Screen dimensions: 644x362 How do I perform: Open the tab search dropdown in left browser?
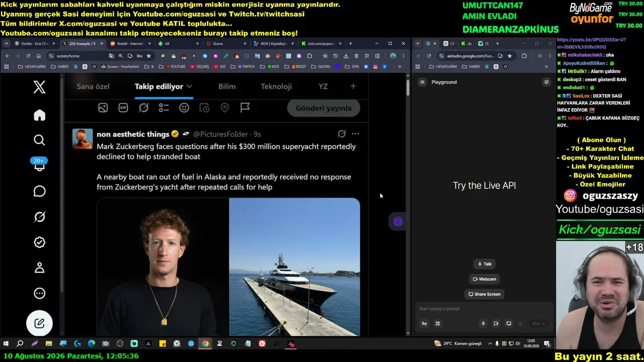[6, 44]
